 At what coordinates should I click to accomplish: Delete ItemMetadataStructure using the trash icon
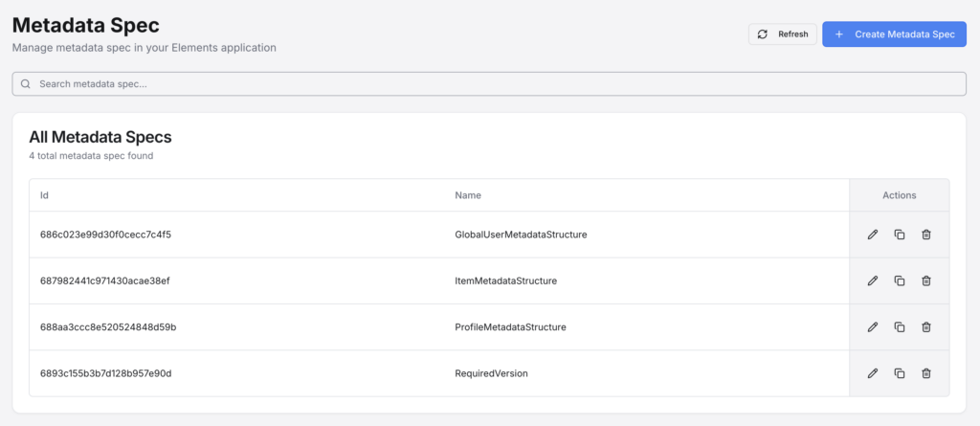tap(925, 280)
